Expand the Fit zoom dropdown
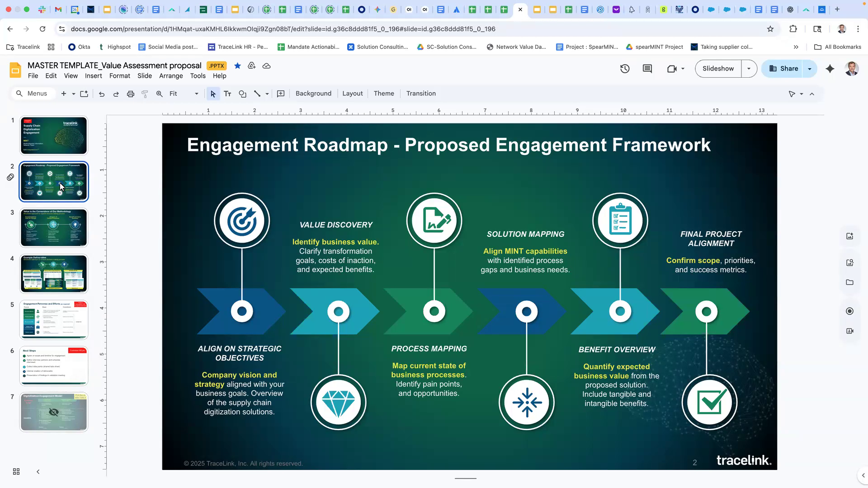868x488 pixels. pyautogui.click(x=196, y=94)
